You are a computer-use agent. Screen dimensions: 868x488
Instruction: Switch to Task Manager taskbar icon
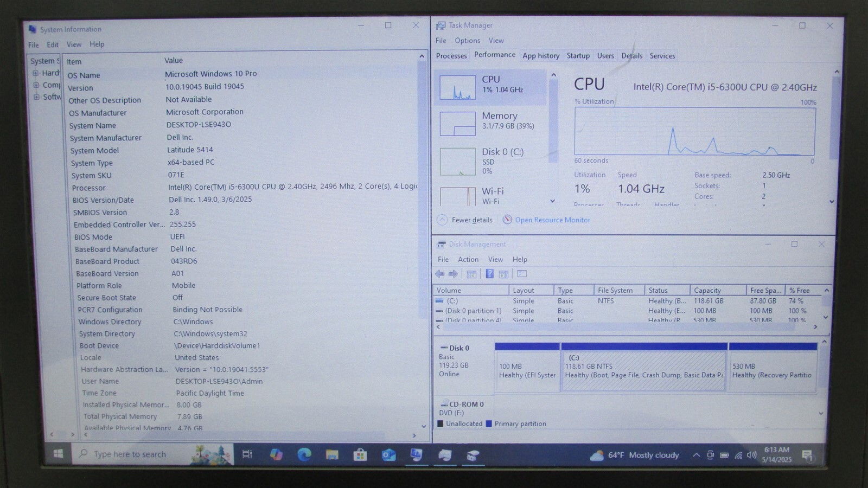click(x=445, y=455)
